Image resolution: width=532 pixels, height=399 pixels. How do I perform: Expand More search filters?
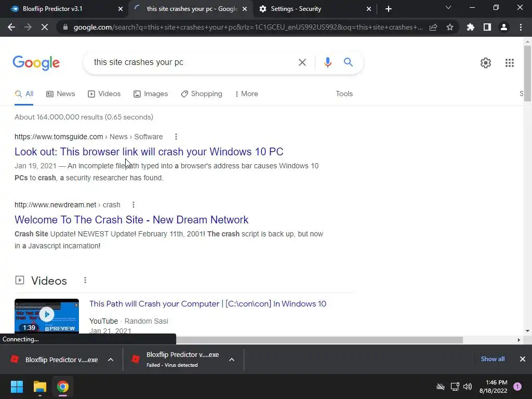point(247,94)
